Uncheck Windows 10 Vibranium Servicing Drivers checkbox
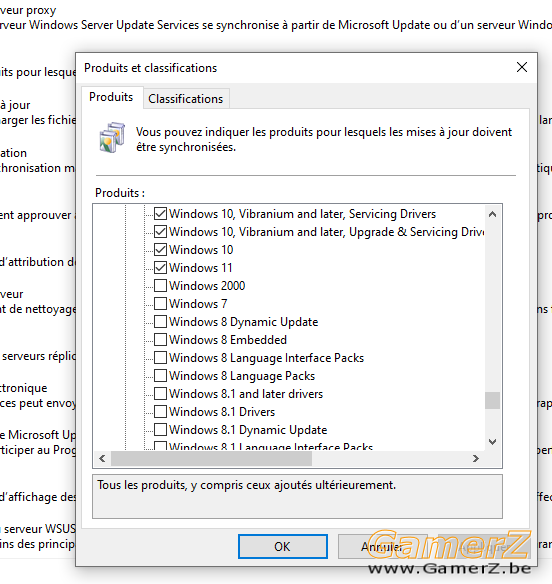This screenshot has width=552, height=584. pos(160,214)
